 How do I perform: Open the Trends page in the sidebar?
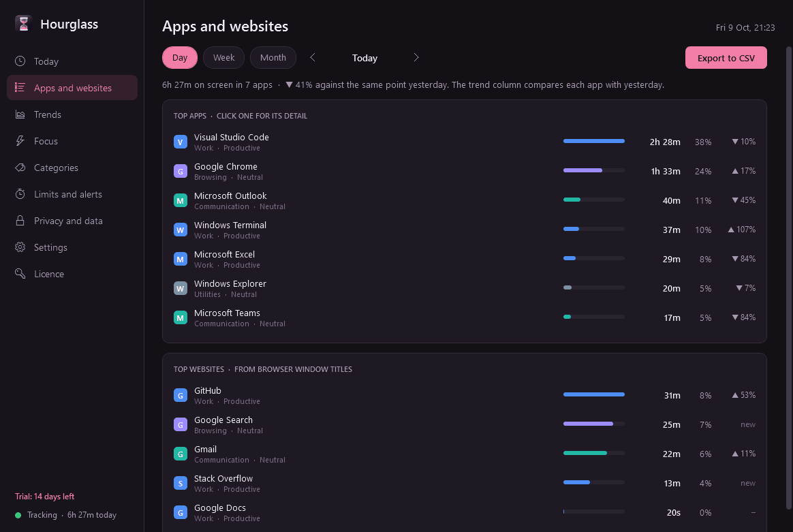pyautogui.click(x=72, y=114)
